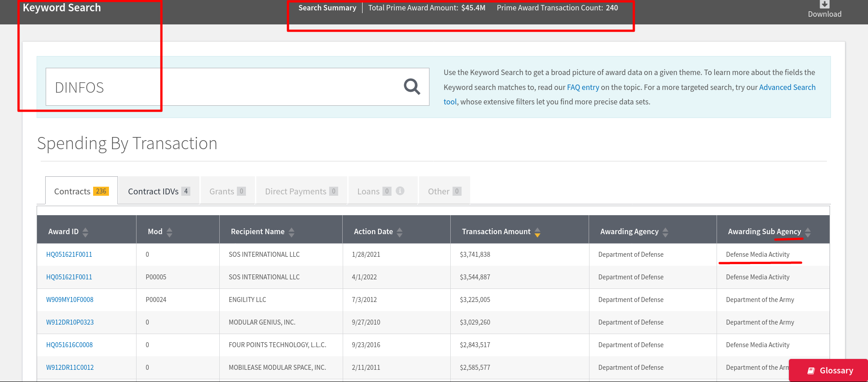Open the HQ051621F0011 award link with Mod 0

pyautogui.click(x=69, y=255)
